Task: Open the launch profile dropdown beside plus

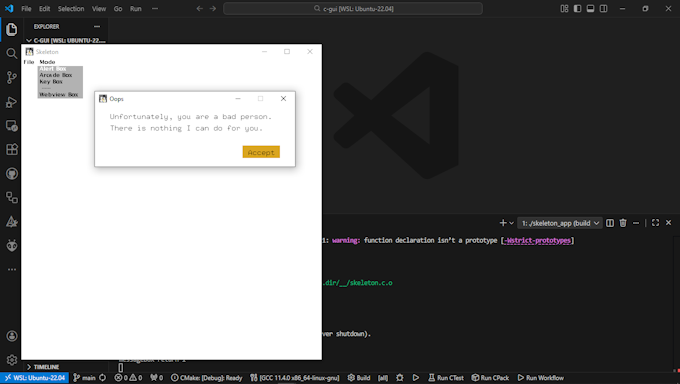Action: click(x=512, y=223)
